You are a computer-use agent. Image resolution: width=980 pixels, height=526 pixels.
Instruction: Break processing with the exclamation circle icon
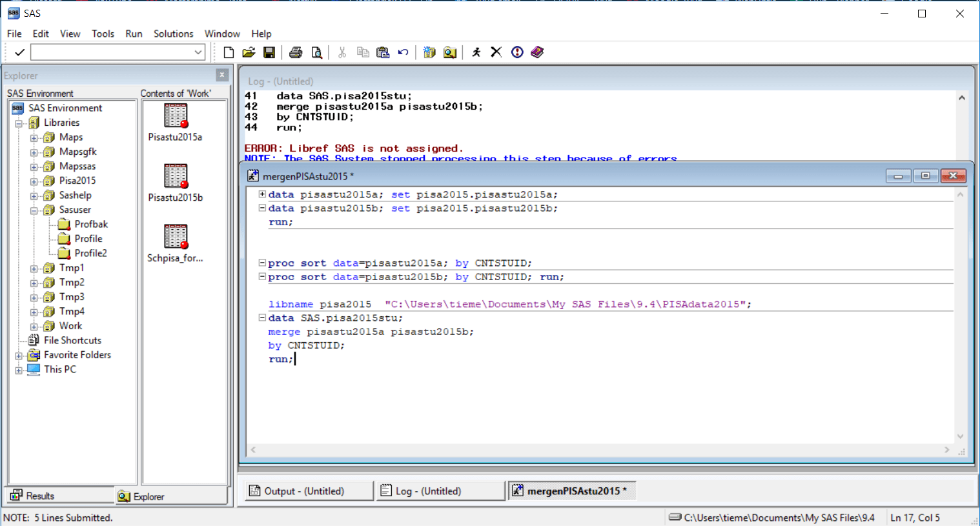516,52
